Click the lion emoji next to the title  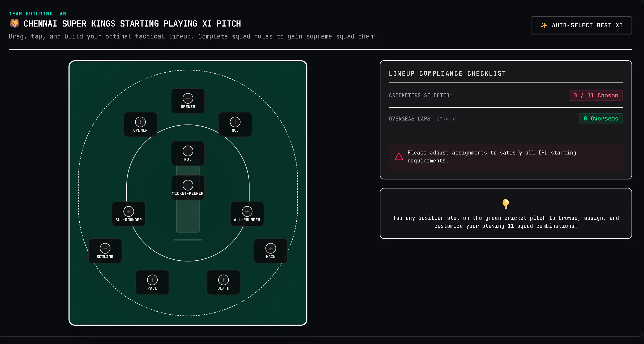tap(15, 24)
